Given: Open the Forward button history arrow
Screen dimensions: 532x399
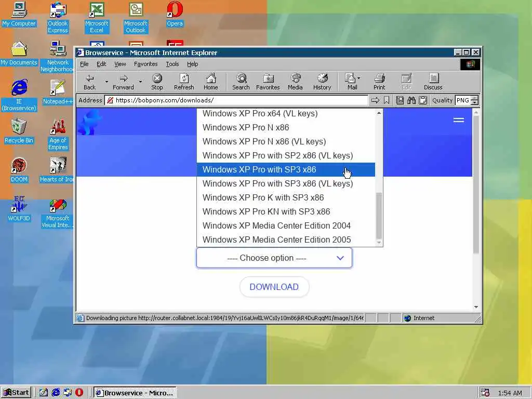Looking at the screenshot, I should [x=140, y=82].
